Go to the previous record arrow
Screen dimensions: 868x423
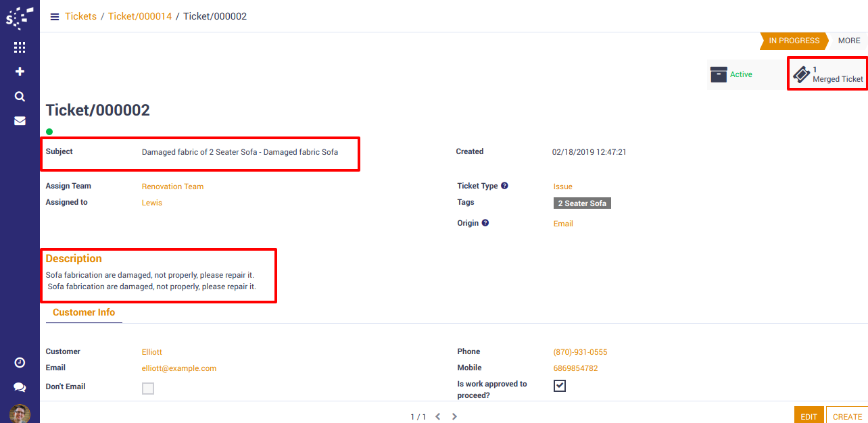point(438,417)
